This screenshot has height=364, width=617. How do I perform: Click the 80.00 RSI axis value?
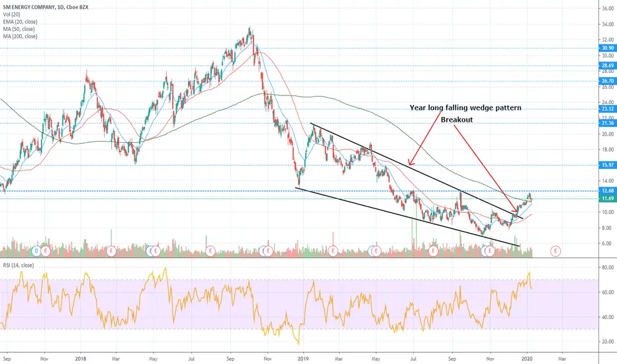pos(608,267)
